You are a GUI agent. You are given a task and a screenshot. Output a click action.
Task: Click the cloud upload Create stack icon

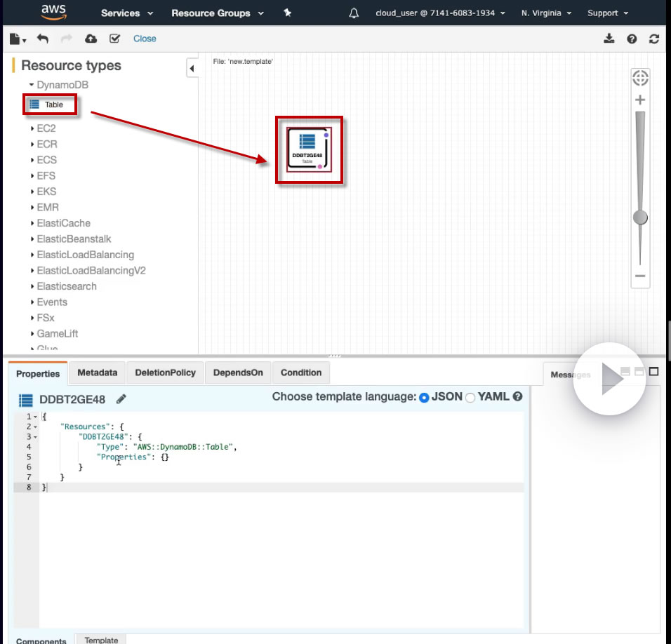coord(91,39)
